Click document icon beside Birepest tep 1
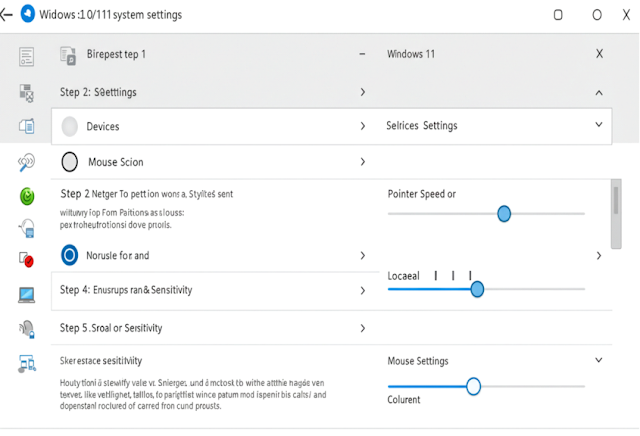This screenshot has height=436, width=640. (x=68, y=56)
